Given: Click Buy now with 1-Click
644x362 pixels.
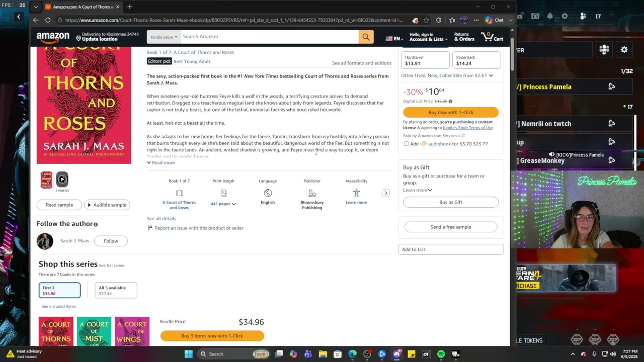Looking at the screenshot, I should pyautogui.click(x=451, y=112).
